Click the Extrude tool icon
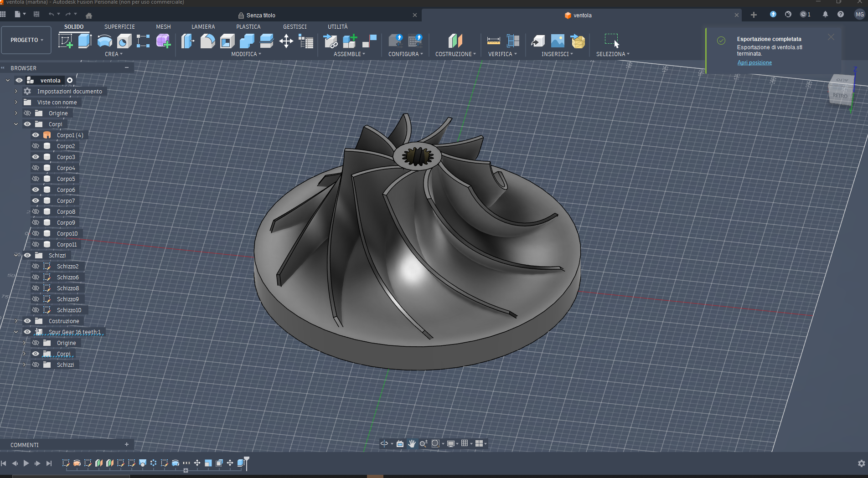 point(85,41)
